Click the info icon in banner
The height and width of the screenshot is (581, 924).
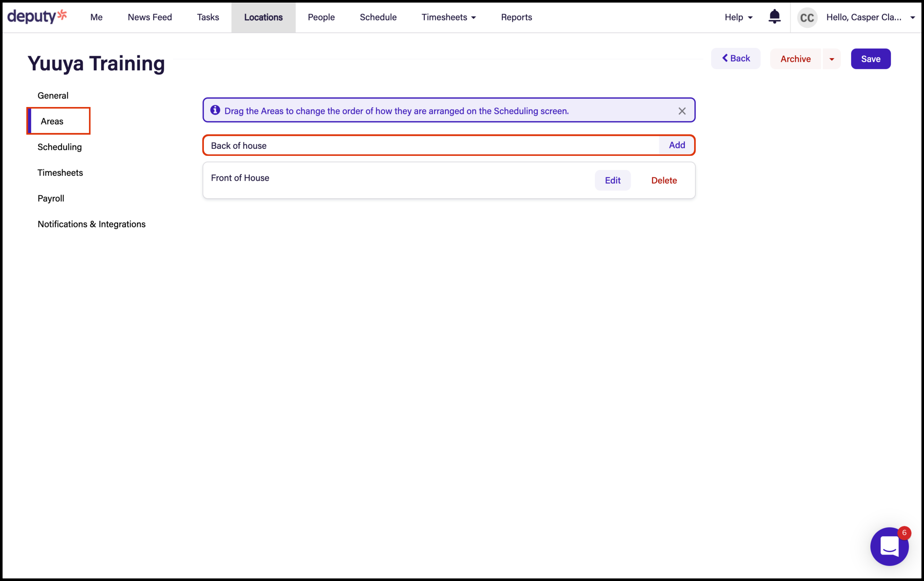(x=215, y=111)
